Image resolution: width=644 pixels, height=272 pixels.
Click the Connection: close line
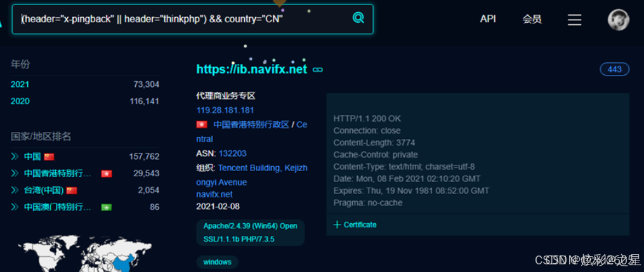click(367, 131)
